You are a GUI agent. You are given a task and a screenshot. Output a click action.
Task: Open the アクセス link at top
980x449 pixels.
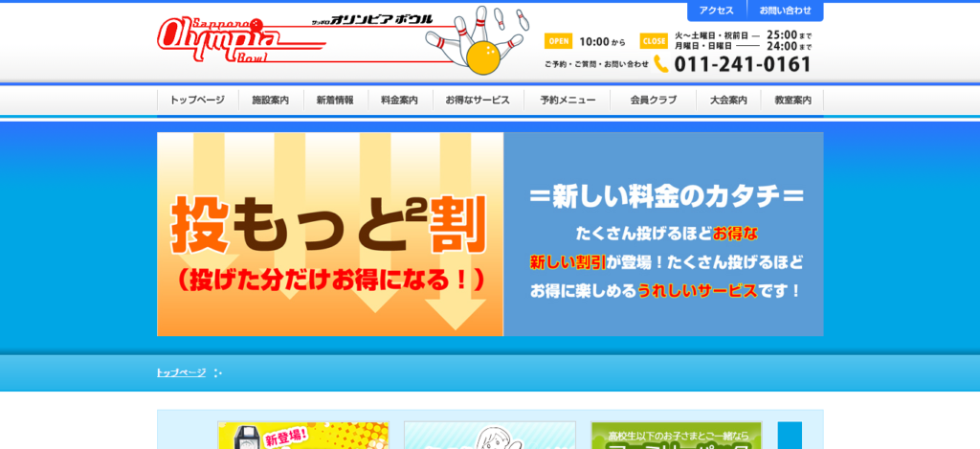point(716,11)
